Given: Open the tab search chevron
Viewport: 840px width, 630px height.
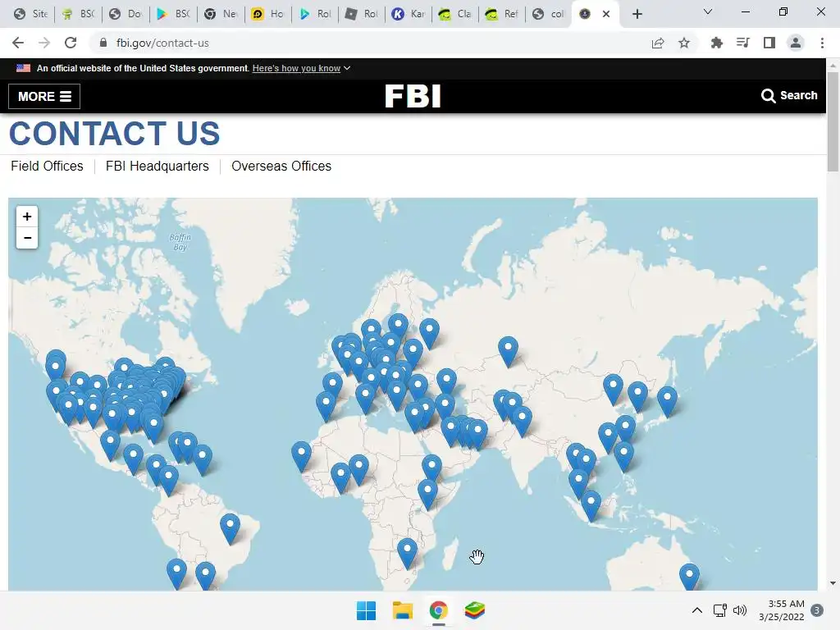Looking at the screenshot, I should (x=708, y=11).
